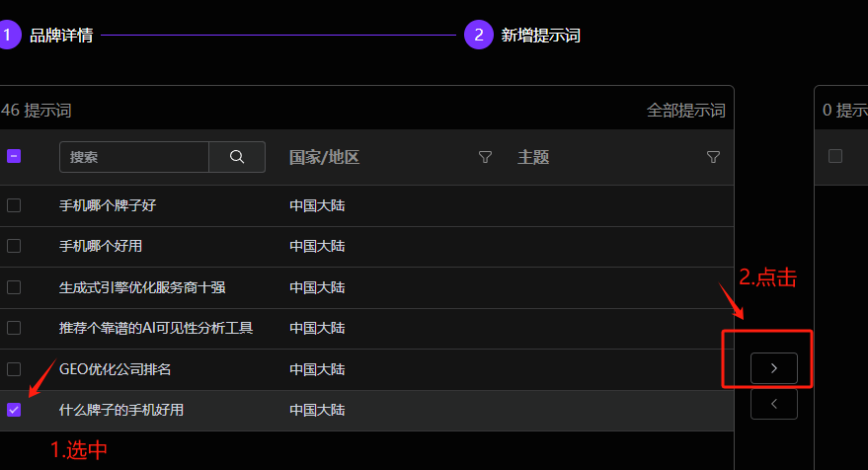Click the left arrow transfer button
868x470 pixels.
tap(773, 403)
